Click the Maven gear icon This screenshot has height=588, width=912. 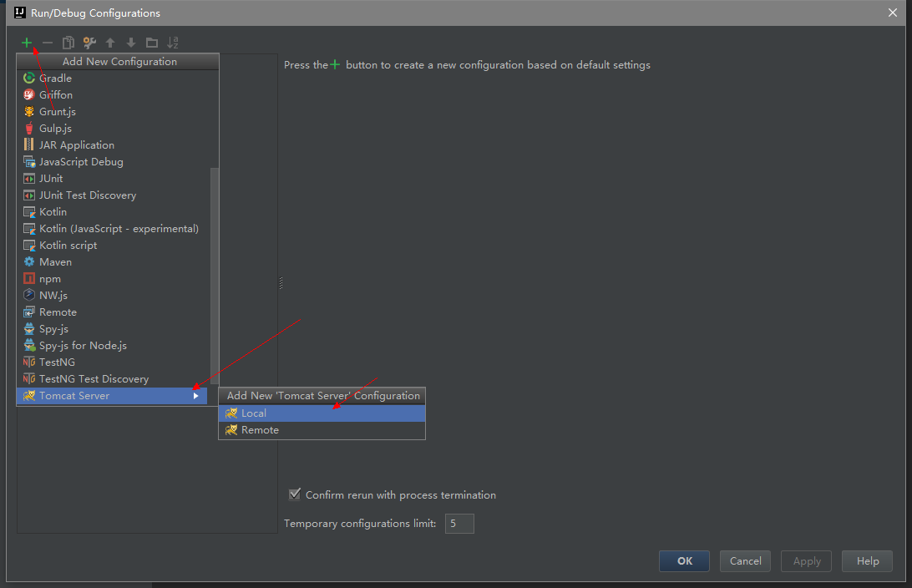[29, 261]
